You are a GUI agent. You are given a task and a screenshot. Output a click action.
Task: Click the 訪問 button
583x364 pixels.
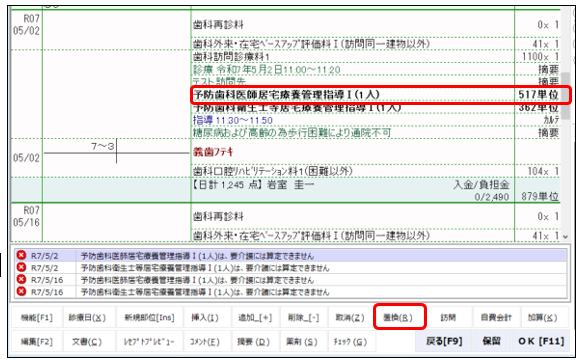[x=448, y=318]
